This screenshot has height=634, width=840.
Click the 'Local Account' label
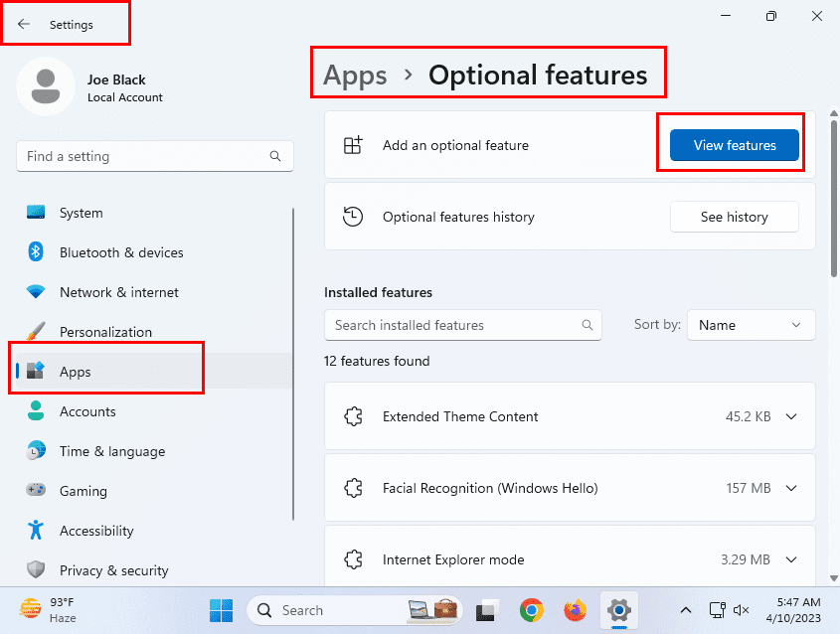click(x=125, y=97)
